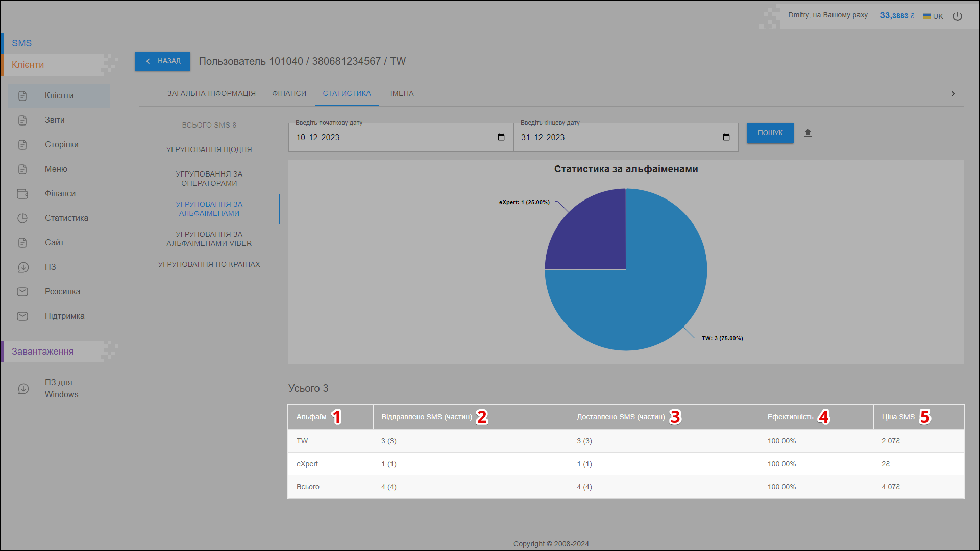Click the account balance 33,3883 link
The image size is (980, 551).
[897, 16]
